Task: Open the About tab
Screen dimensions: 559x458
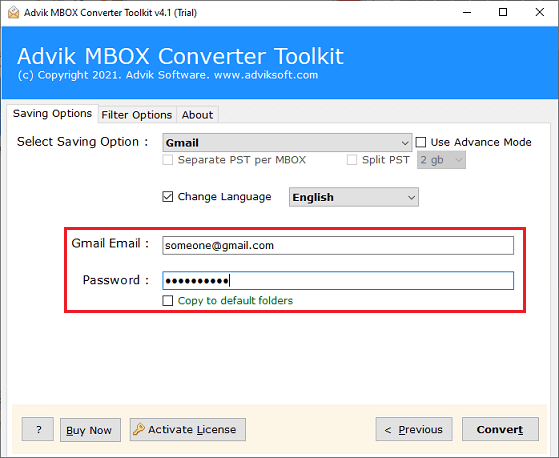Action: pyautogui.click(x=197, y=115)
